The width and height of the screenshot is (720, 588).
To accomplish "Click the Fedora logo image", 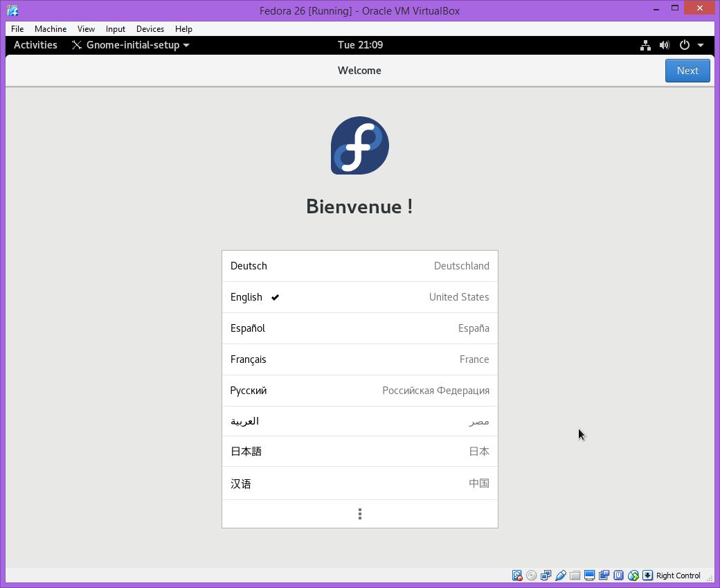I will [x=360, y=145].
